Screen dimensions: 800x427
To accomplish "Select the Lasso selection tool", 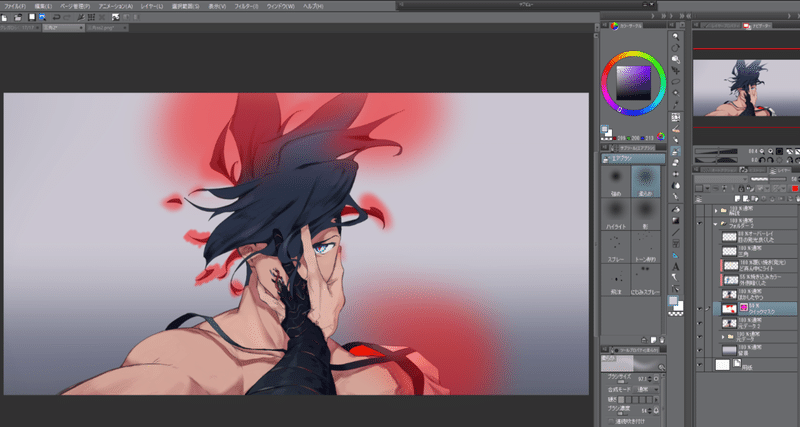I will coord(676,82).
